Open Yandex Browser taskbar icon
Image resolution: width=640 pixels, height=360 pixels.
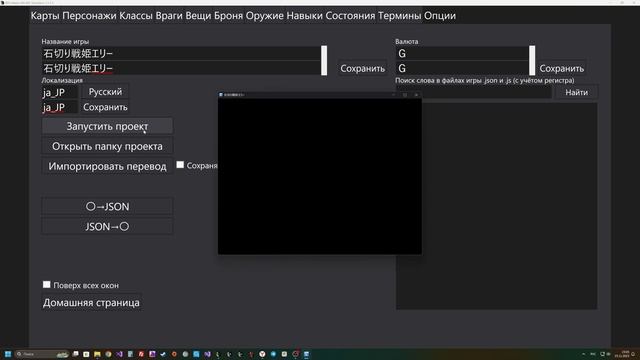coord(262,354)
